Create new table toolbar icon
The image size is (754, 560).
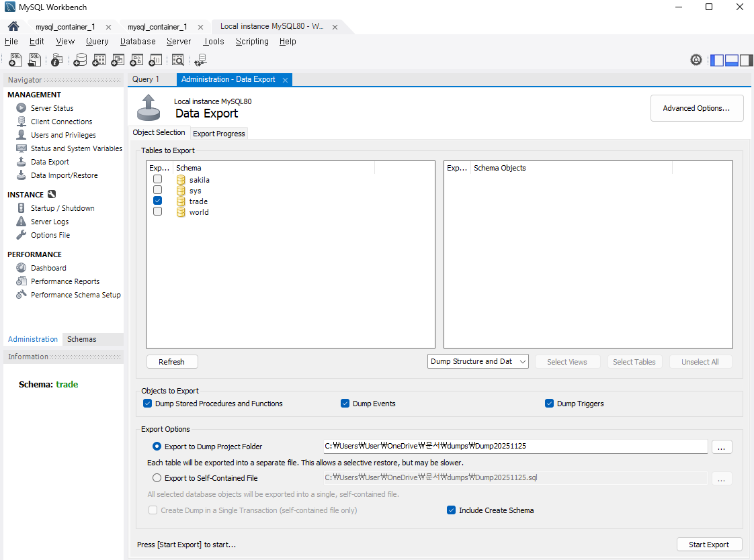pyautogui.click(x=99, y=60)
